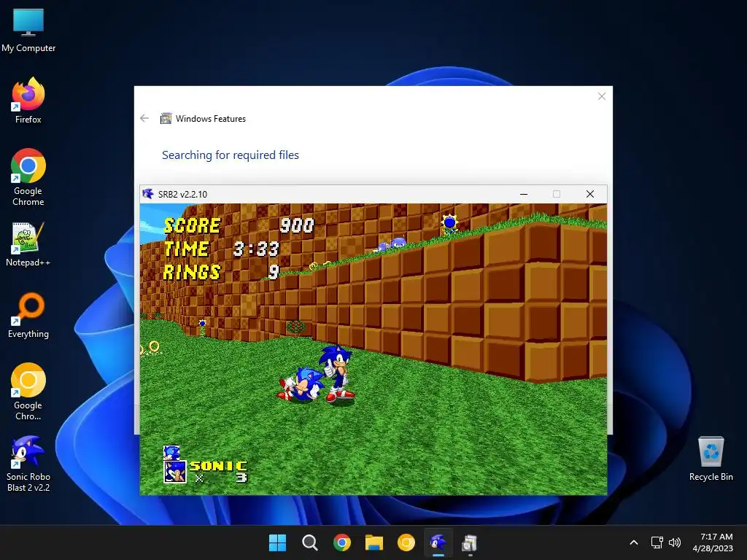Click the SRB2 v2.2.10 title bar icon

[x=147, y=194]
